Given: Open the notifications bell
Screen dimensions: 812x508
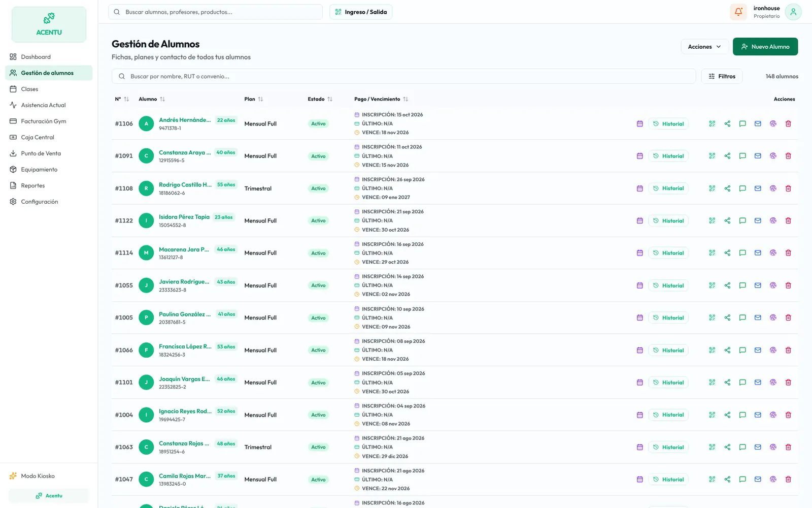Looking at the screenshot, I should click(738, 12).
